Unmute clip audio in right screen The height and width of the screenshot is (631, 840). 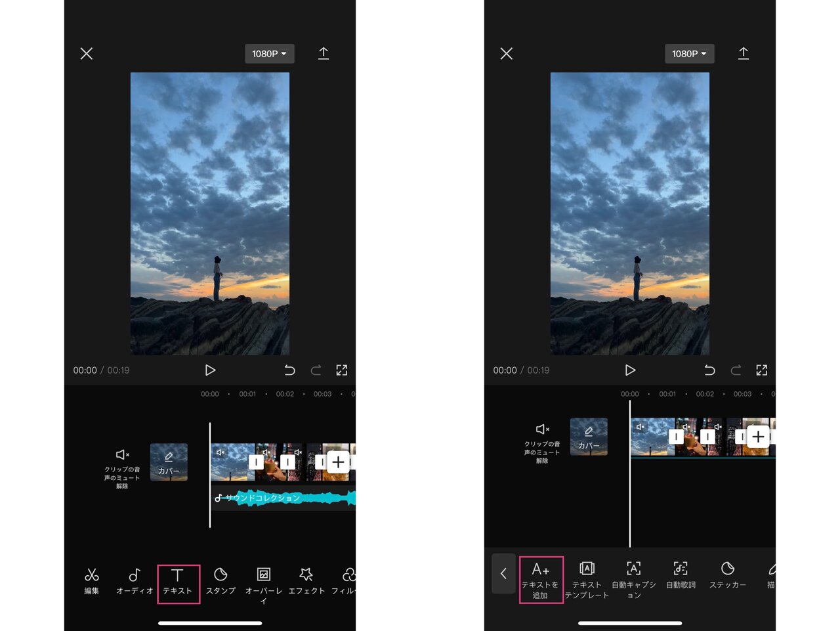542,443
